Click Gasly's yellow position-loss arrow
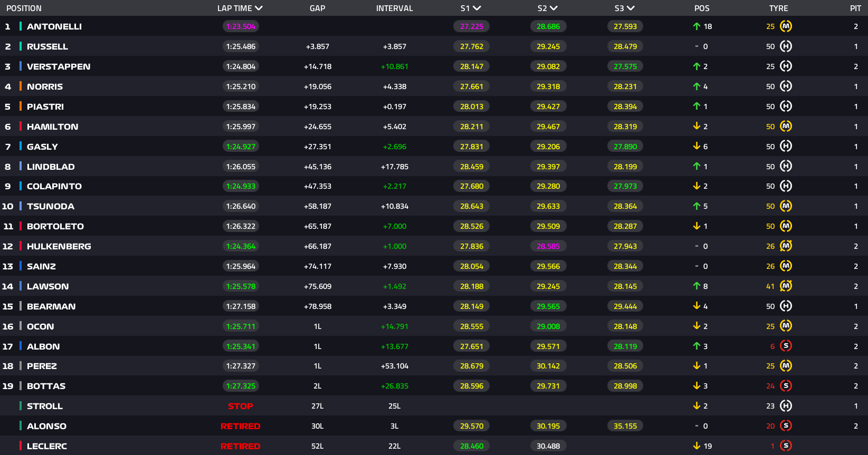Screen dimensions: 868x455 [x=697, y=147]
